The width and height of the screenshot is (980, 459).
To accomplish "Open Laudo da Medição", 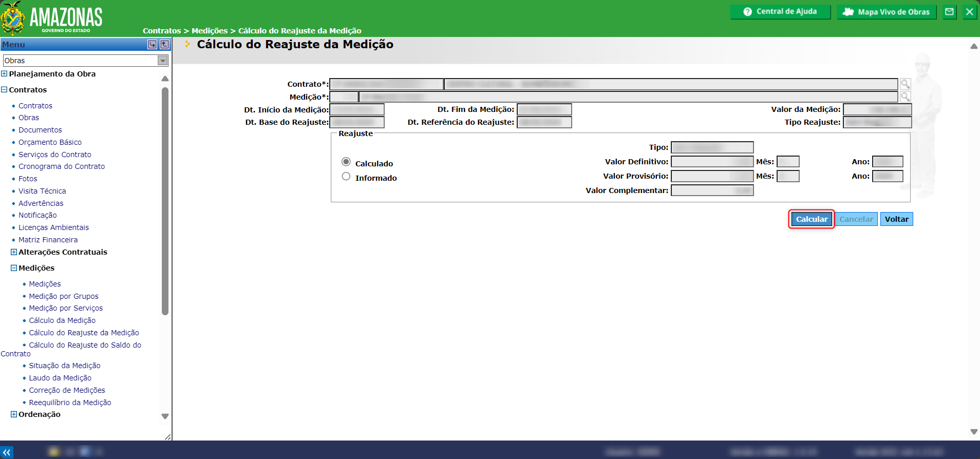I will coord(60,378).
